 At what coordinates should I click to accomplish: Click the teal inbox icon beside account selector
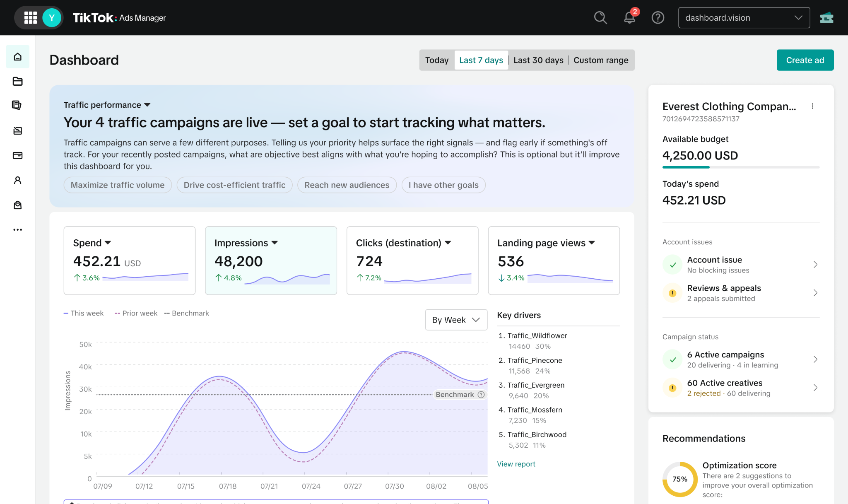pos(826,18)
